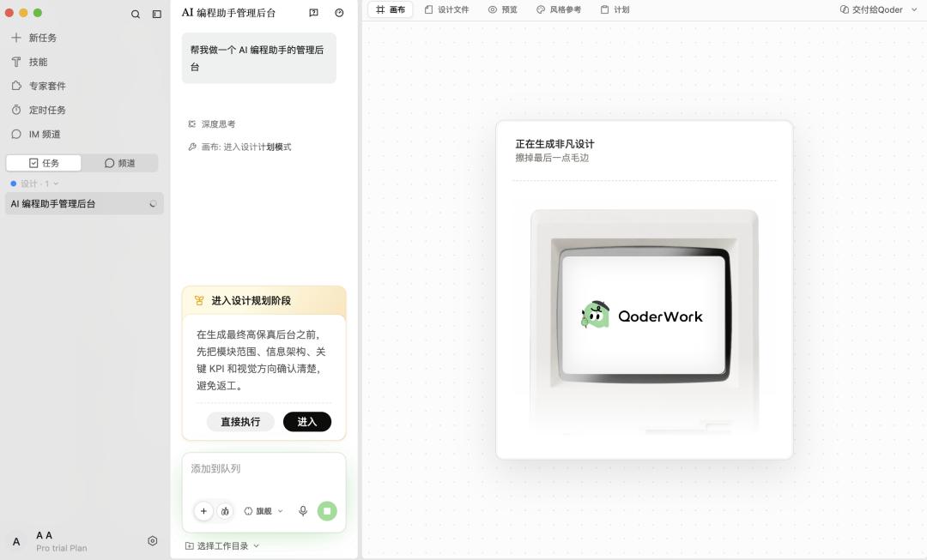Open the history clock icon in chat header

[339, 12]
